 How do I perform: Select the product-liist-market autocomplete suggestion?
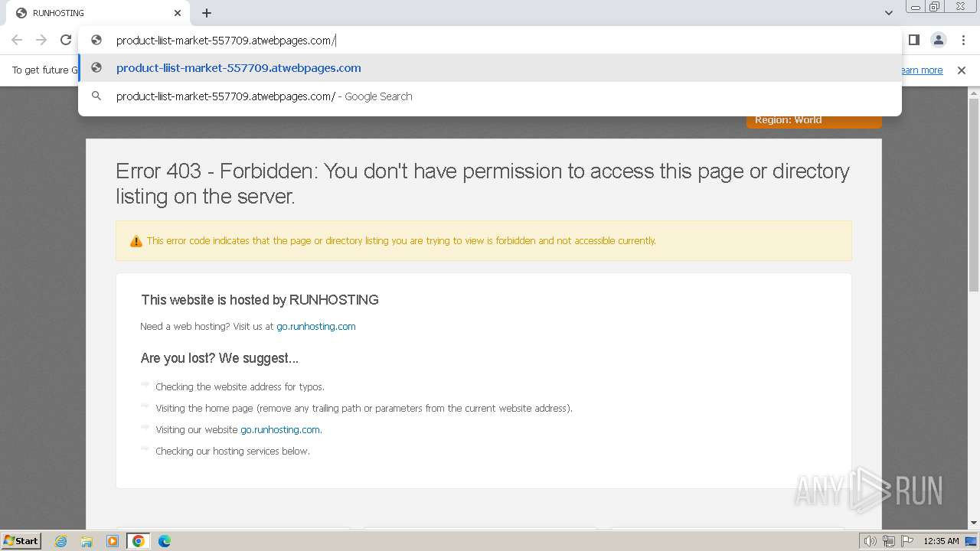(490, 68)
